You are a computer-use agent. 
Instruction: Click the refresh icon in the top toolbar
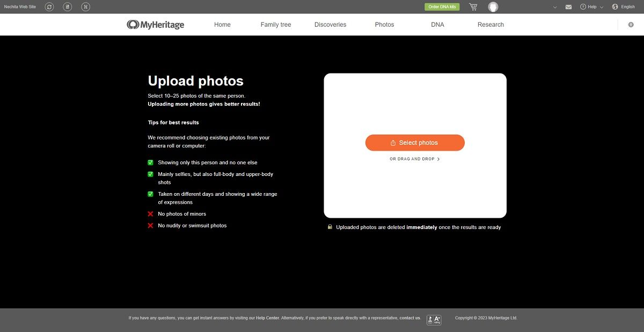pos(49,6)
